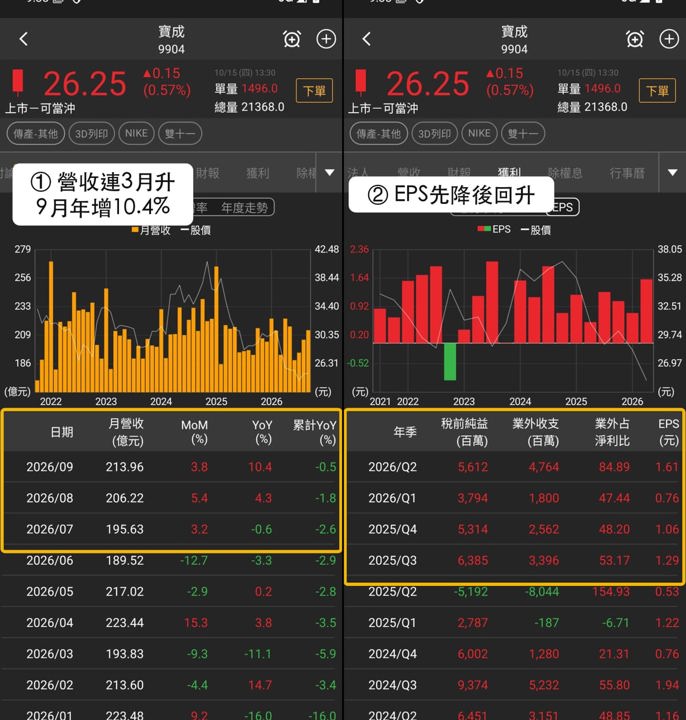The width and height of the screenshot is (686, 720).
Task: Expand the tab list arrow on EPS screen
Action: point(672,173)
